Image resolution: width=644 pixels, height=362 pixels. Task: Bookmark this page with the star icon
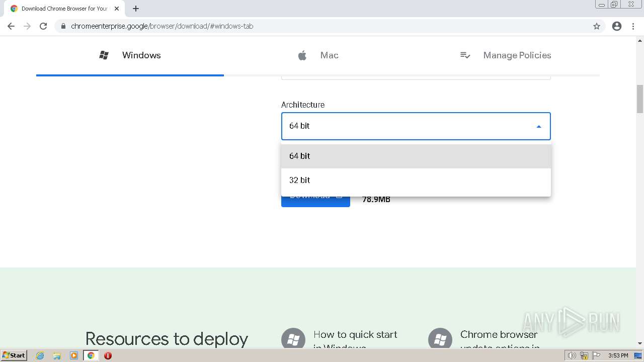point(597,26)
